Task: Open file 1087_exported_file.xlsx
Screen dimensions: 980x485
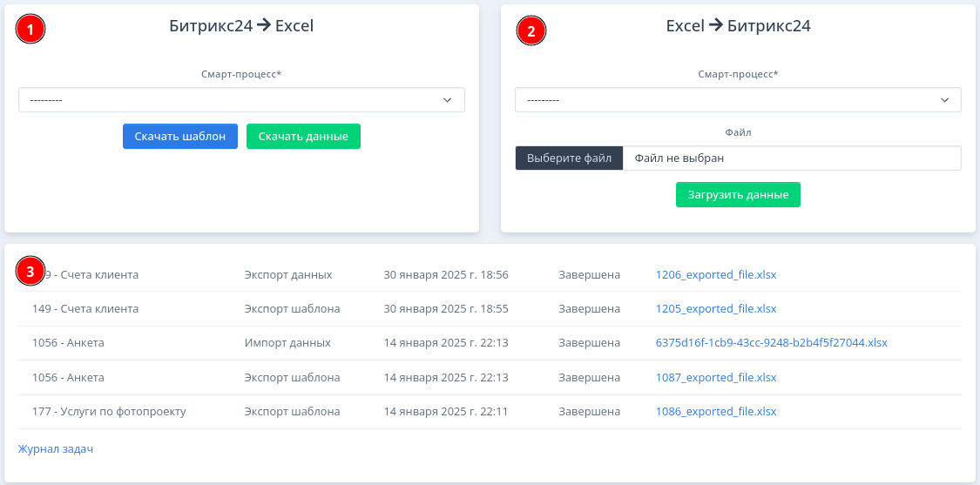Action: coord(716,378)
